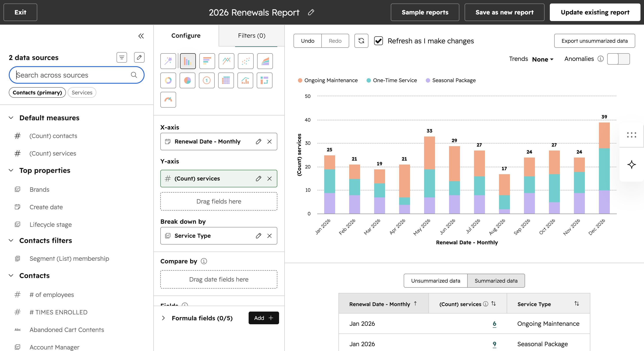This screenshot has height=351, width=644.
Task: Switch to the Filters (0) tab
Action: click(251, 35)
